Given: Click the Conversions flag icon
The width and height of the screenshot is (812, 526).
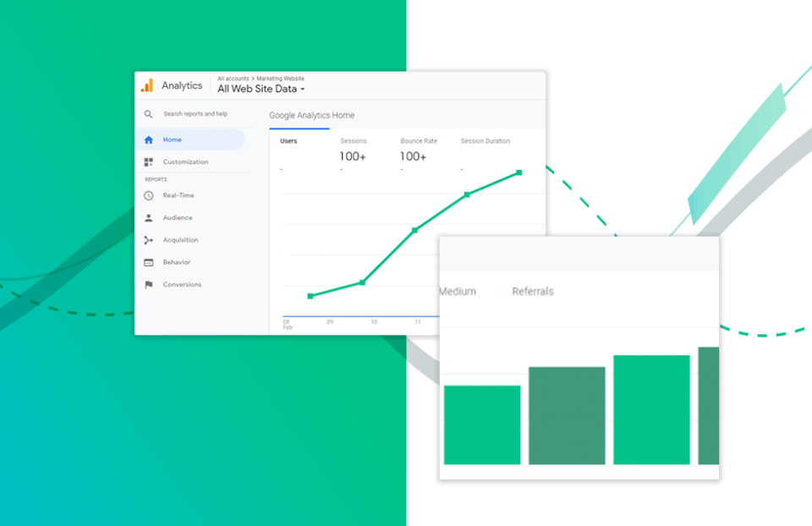Looking at the screenshot, I should [x=149, y=285].
